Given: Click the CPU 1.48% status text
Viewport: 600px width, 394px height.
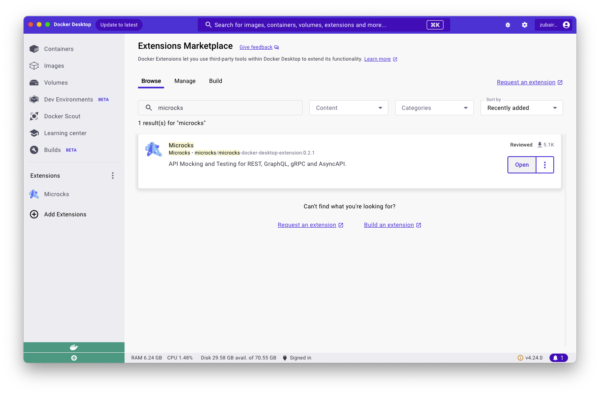Looking at the screenshot, I should (180, 358).
